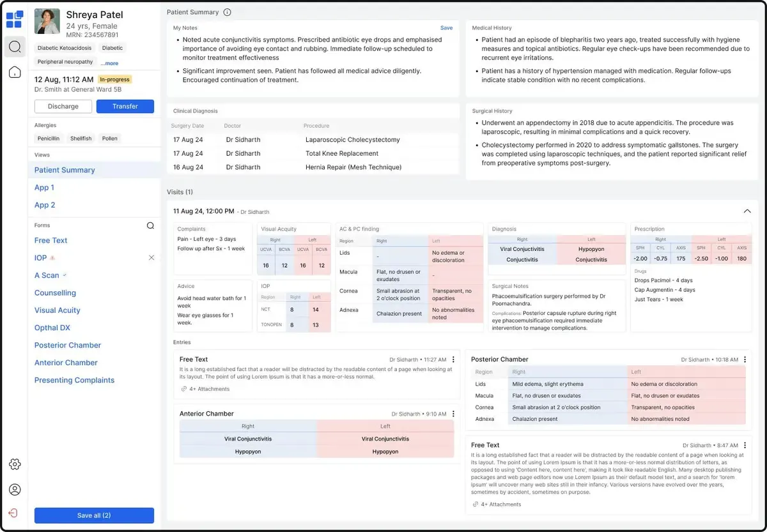Open options menu for Posterior Chamber entry
Viewport: 767px width, 532px height.
pyautogui.click(x=745, y=360)
